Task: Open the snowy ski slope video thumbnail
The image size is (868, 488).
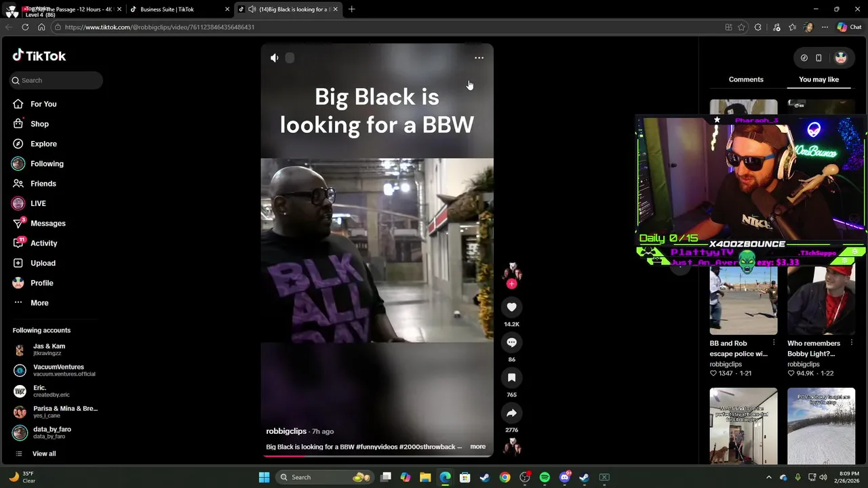Action: (x=821, y=426)
